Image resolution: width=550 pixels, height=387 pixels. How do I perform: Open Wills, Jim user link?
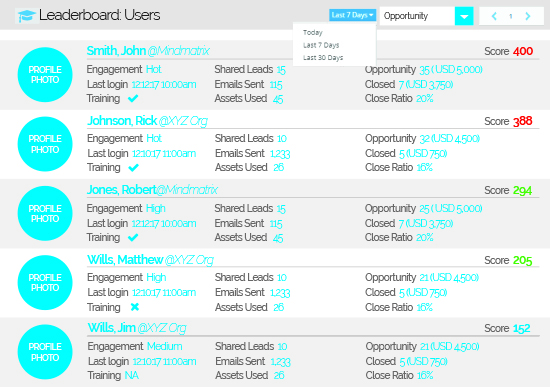(x=112, y=328)
